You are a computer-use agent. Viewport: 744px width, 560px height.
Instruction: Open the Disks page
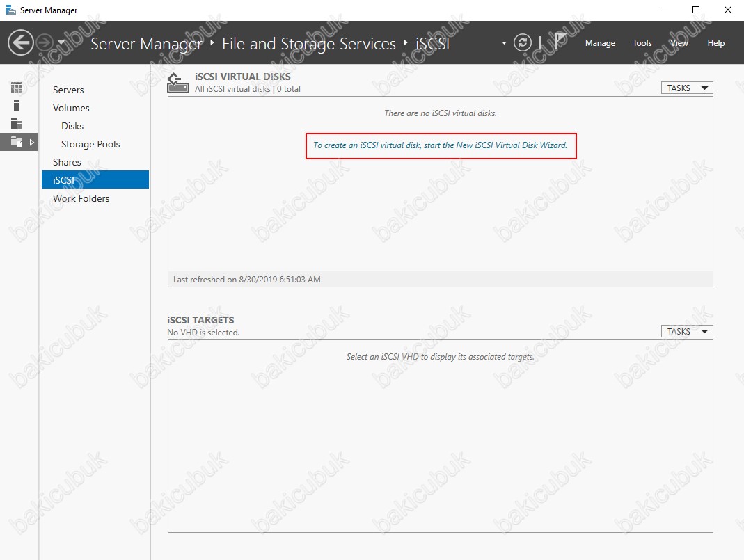[x=72, y=126]
